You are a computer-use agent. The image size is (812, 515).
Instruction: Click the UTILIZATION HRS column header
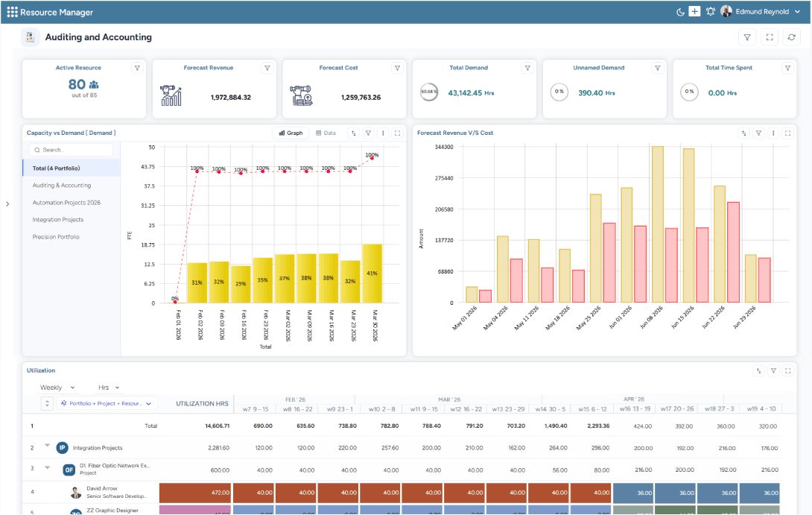tap(202, 404)
